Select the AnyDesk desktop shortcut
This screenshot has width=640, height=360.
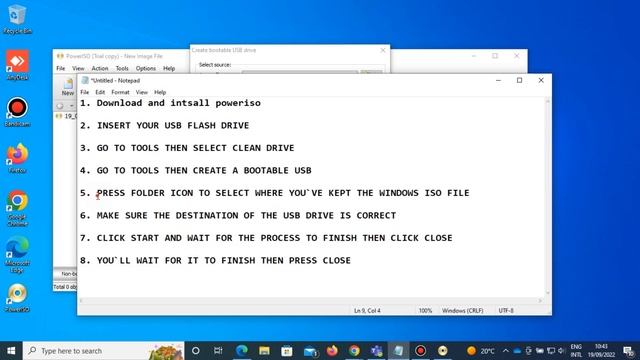[x=17, y=65]
